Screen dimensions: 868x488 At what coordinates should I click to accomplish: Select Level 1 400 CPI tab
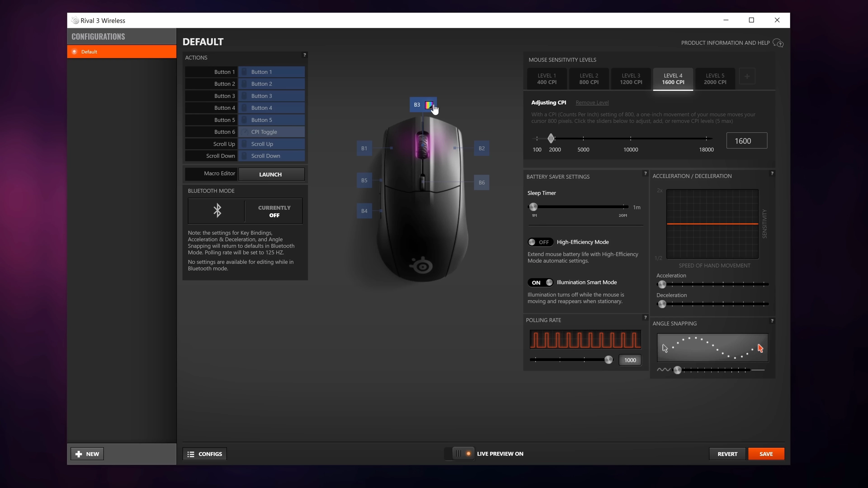547,79
